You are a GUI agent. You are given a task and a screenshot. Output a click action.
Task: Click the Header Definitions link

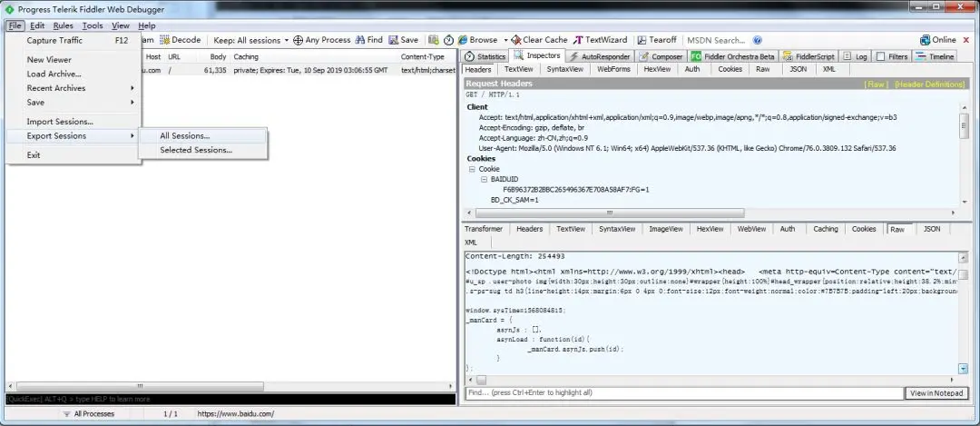tap(930, 84)
